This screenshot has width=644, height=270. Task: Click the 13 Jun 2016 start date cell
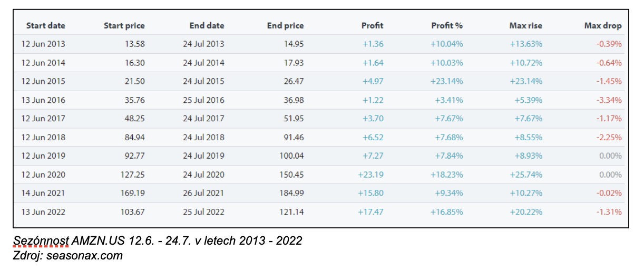[x=43, y=100]
